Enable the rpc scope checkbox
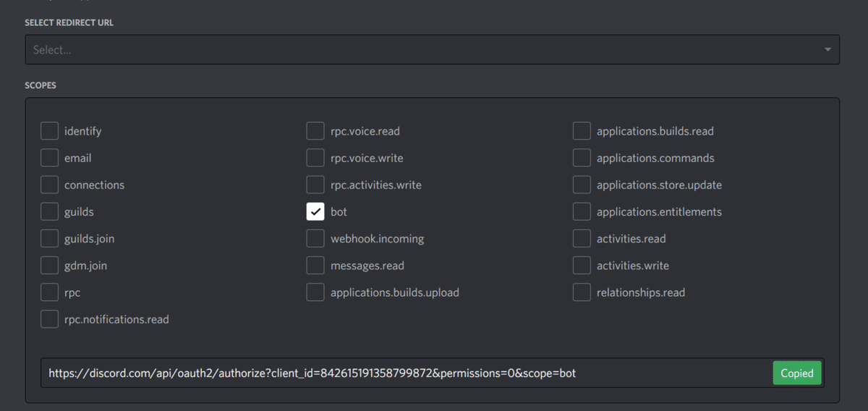Image resolution: width=868 pixels, height=411 pixels. 49,292
